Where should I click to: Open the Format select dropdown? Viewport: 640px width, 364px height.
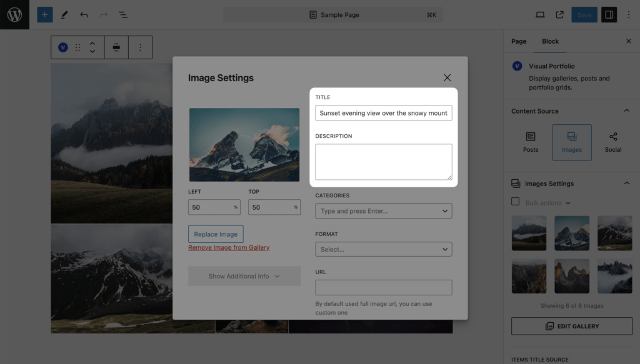click(384, 249)
